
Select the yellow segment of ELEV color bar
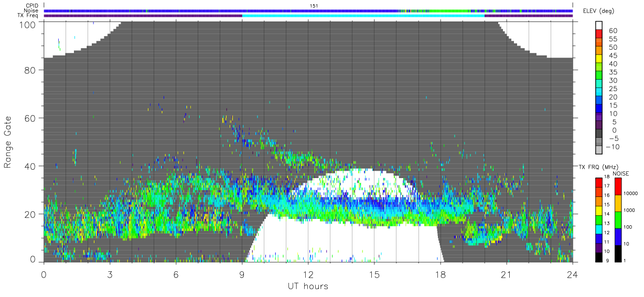pos(599,59)
